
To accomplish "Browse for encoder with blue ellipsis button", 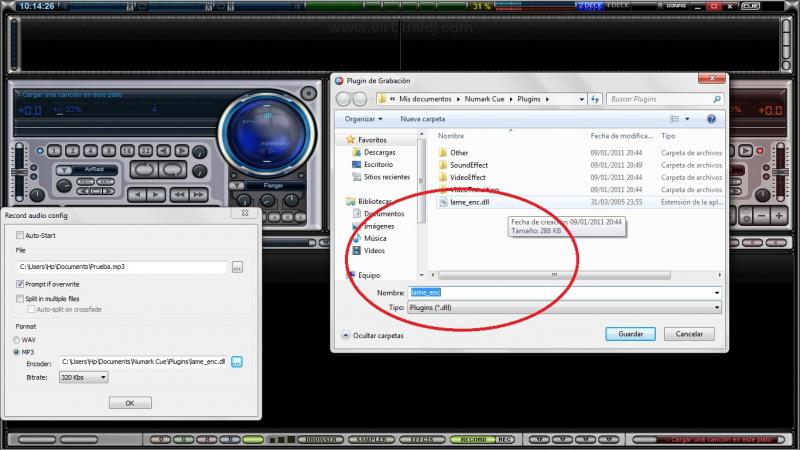I will tap(237, 362).
